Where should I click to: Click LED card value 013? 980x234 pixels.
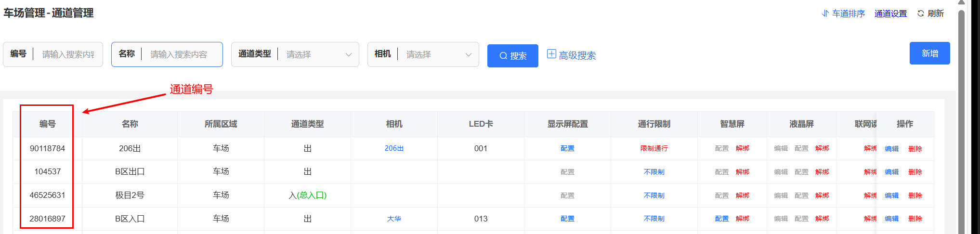481,219
